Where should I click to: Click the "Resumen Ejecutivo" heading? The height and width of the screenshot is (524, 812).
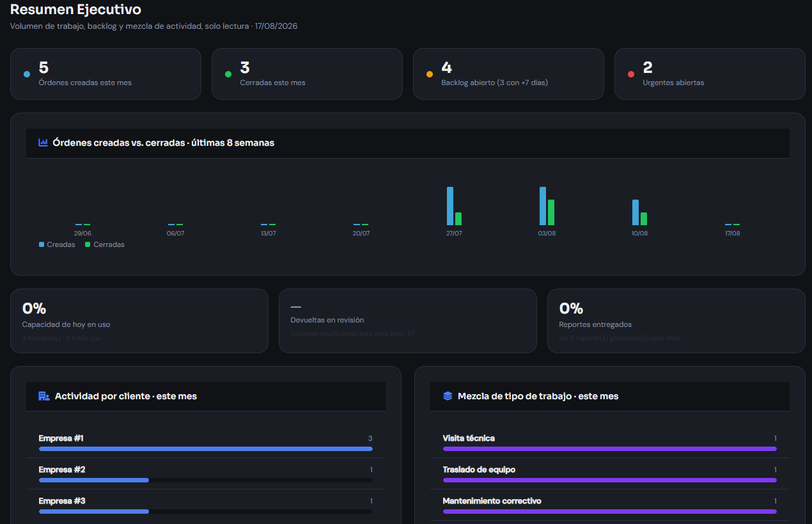76,10
